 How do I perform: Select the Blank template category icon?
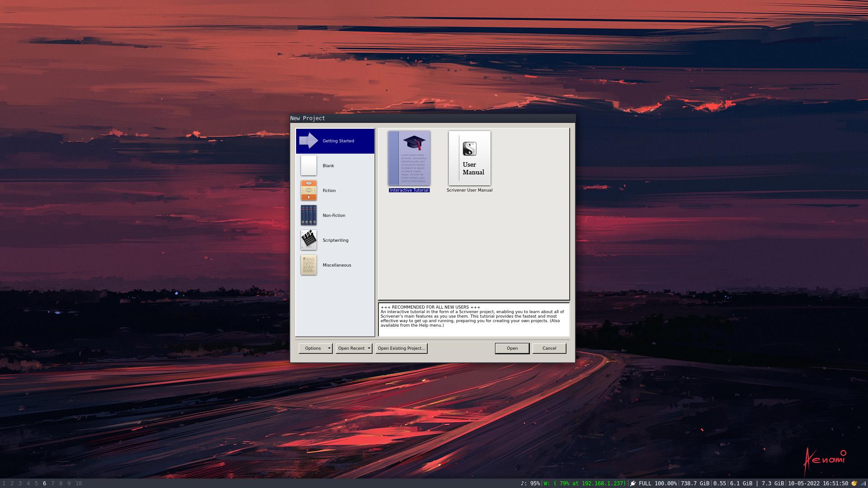click(309, 165)
